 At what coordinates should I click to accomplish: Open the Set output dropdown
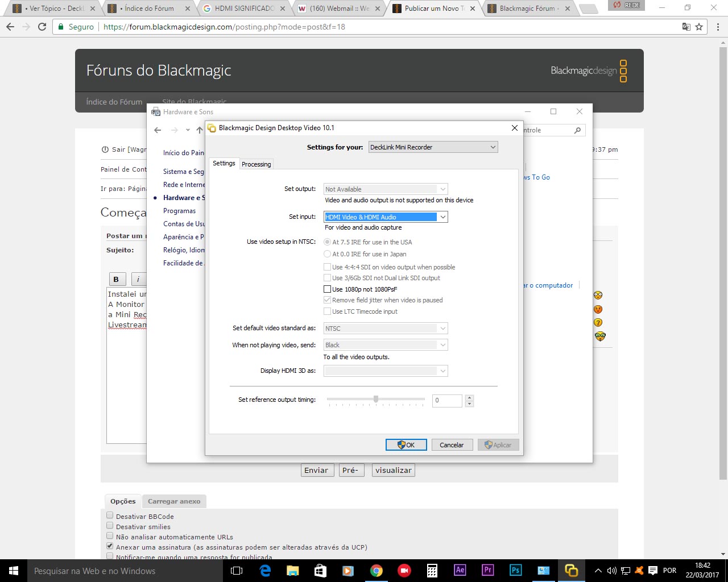386,189
